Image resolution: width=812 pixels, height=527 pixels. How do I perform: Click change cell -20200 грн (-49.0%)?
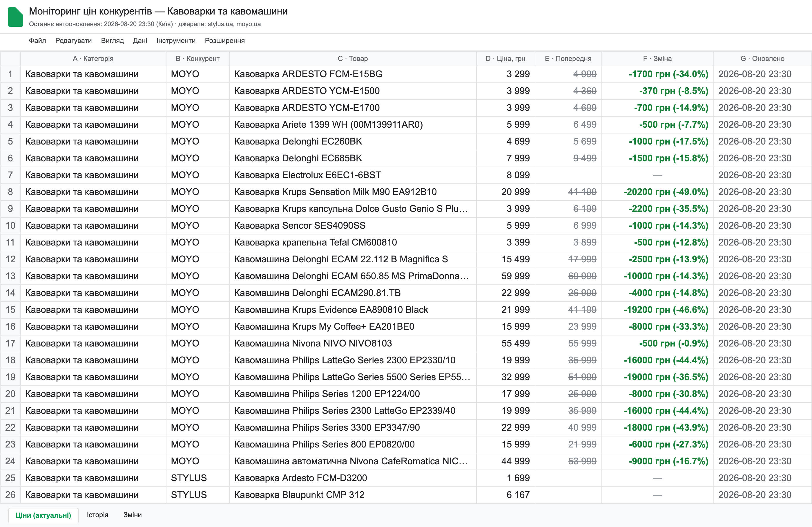pyautogui.click(x=657, y=192)
